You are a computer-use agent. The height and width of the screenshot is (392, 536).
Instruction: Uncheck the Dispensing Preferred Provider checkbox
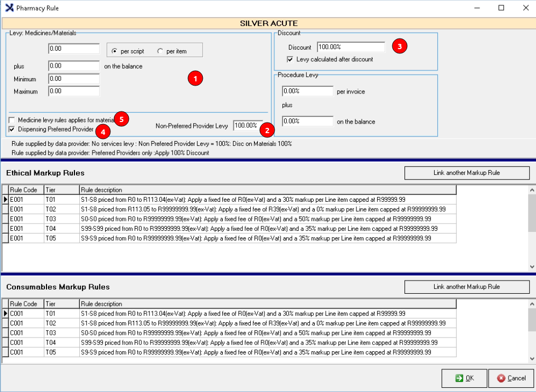click(x=12, y=129)
